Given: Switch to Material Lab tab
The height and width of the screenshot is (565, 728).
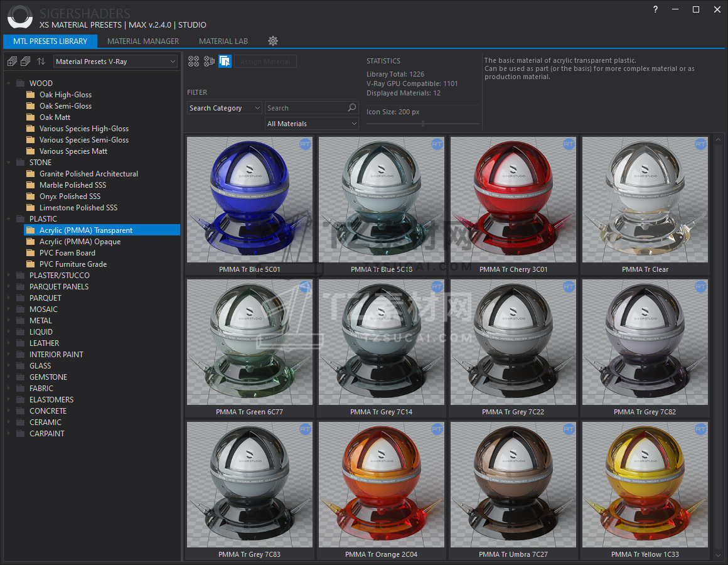Looking at the screenshot, I should [x=223, y=41].
